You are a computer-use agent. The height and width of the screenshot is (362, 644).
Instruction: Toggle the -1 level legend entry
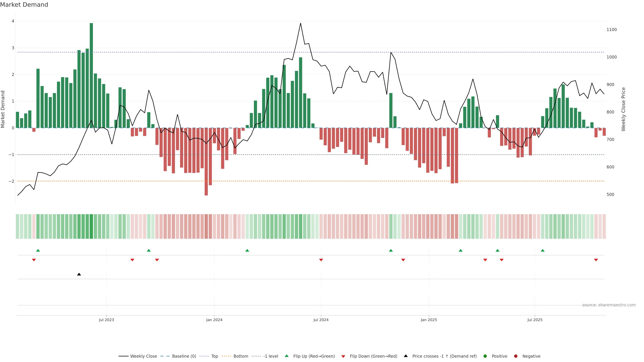point(271,356)
